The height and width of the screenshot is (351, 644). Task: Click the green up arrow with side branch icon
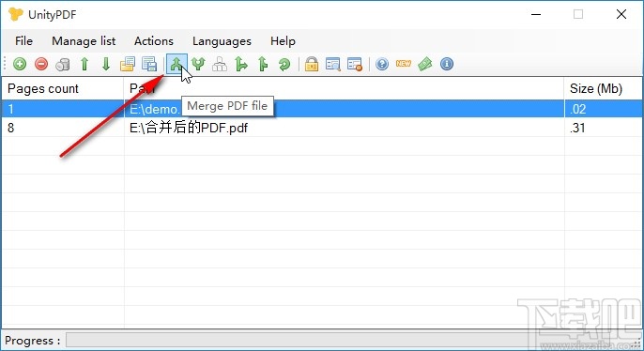[x=263, y=64]
